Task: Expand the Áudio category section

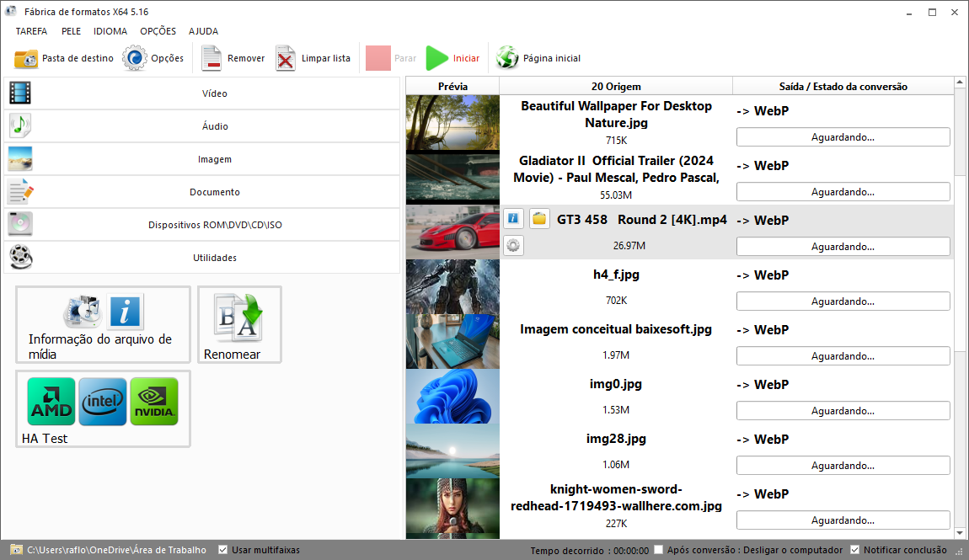Action: tap(201, 126)
